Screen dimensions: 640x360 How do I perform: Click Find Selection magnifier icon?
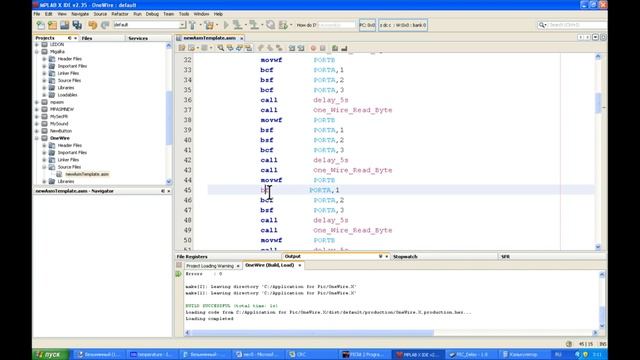tap(220, 48)
